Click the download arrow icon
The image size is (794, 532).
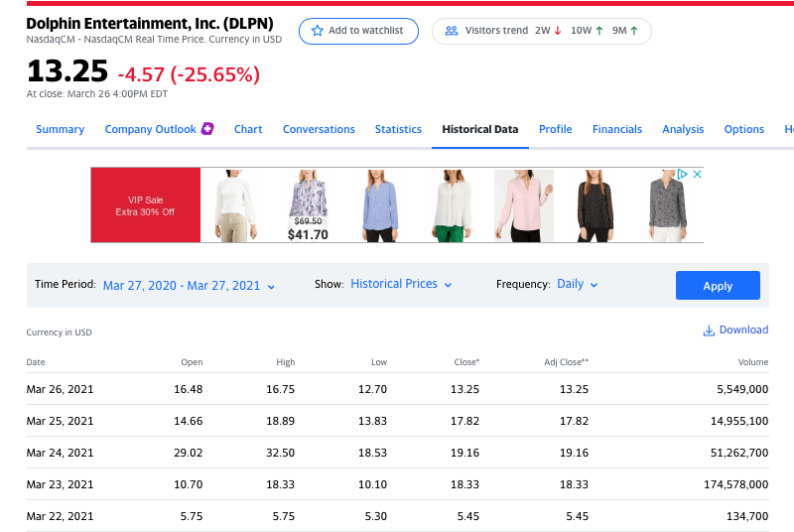click(709, 331)
